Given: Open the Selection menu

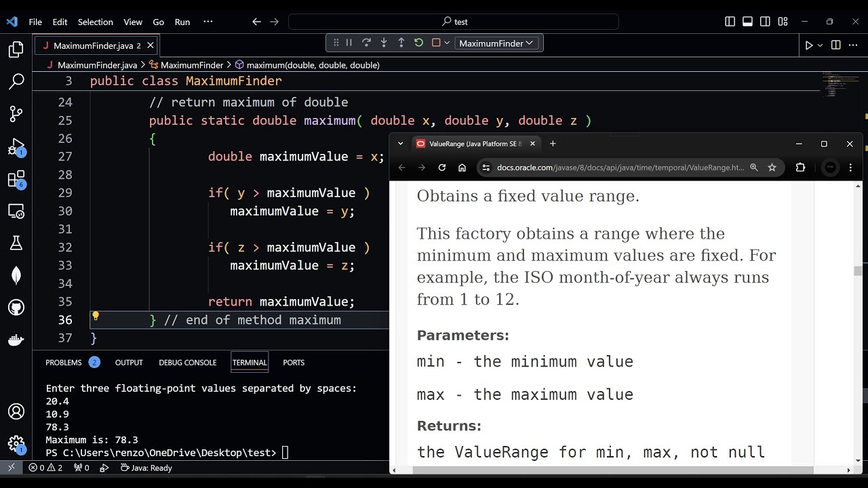Looking at the screenshot, I should tap(96, 22).
